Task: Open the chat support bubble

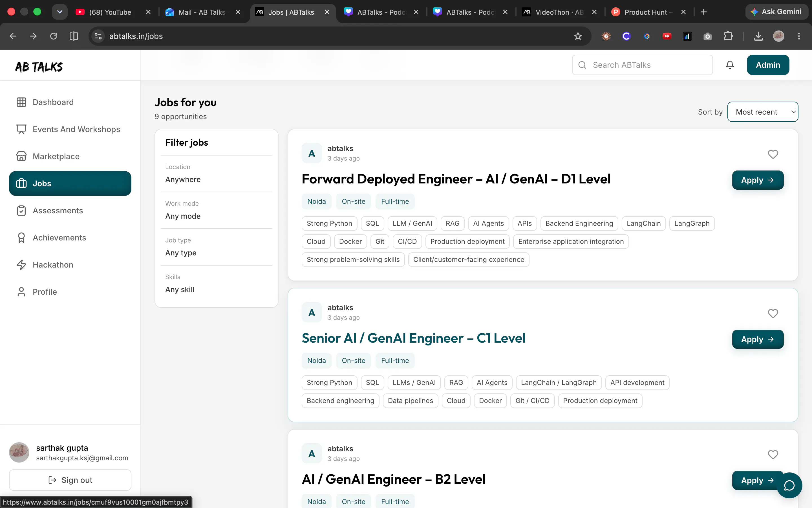Action: pyautogui.click(x=789, y=485)
